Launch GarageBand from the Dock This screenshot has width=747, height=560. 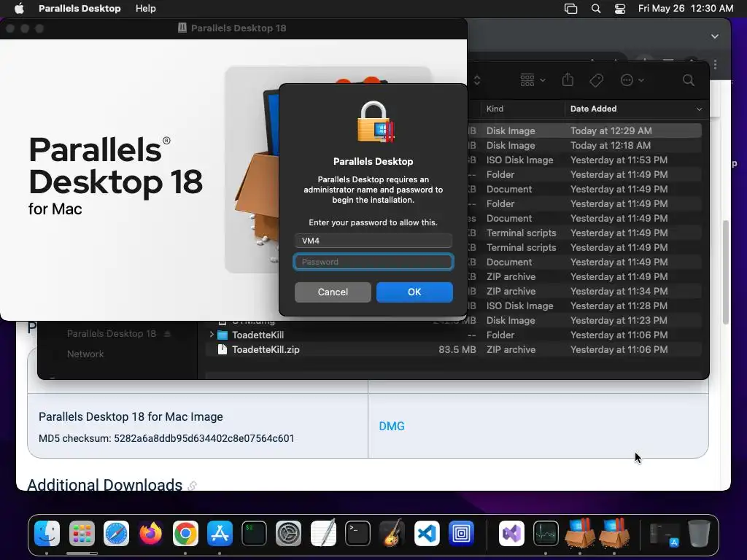point(392,533)
